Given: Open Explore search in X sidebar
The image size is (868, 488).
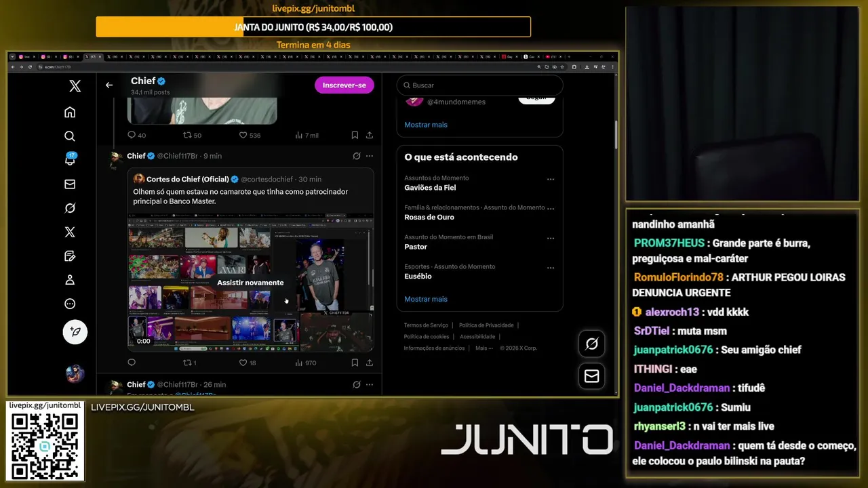Looking at the screenshot, I should pos(70,136).
